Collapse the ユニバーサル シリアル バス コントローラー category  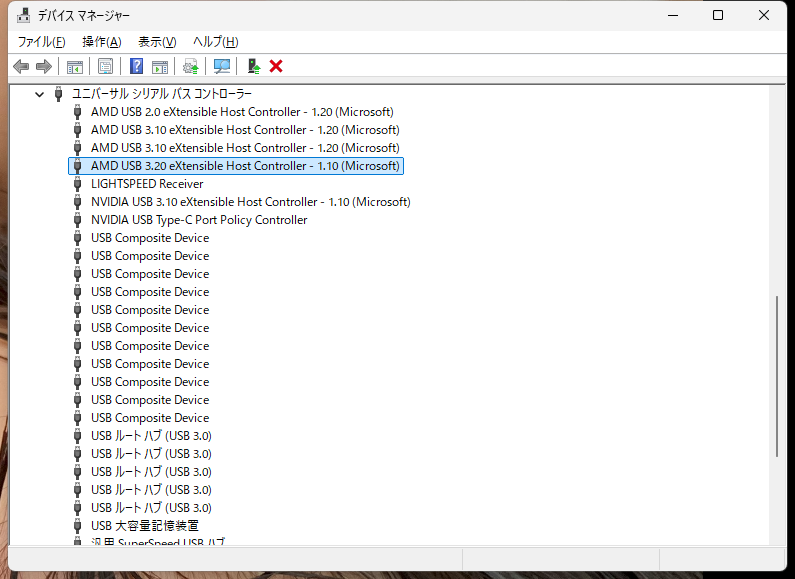coord(39,94)
